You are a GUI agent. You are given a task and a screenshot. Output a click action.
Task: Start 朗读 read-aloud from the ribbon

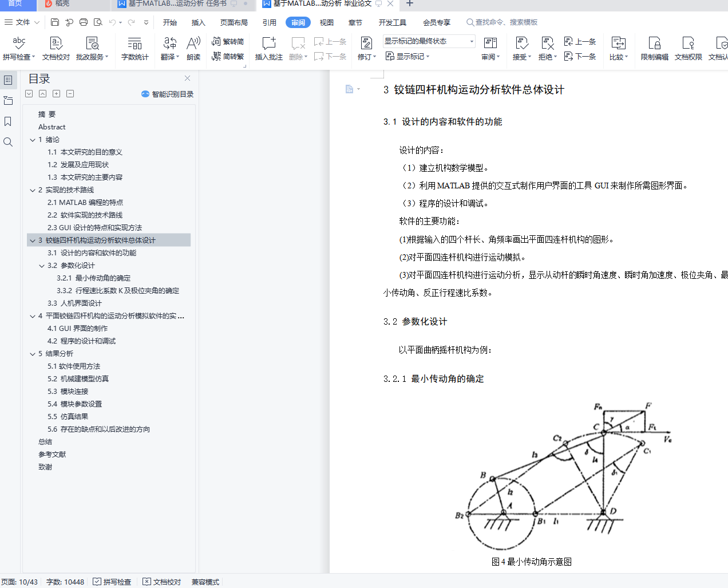coord(193,48)
